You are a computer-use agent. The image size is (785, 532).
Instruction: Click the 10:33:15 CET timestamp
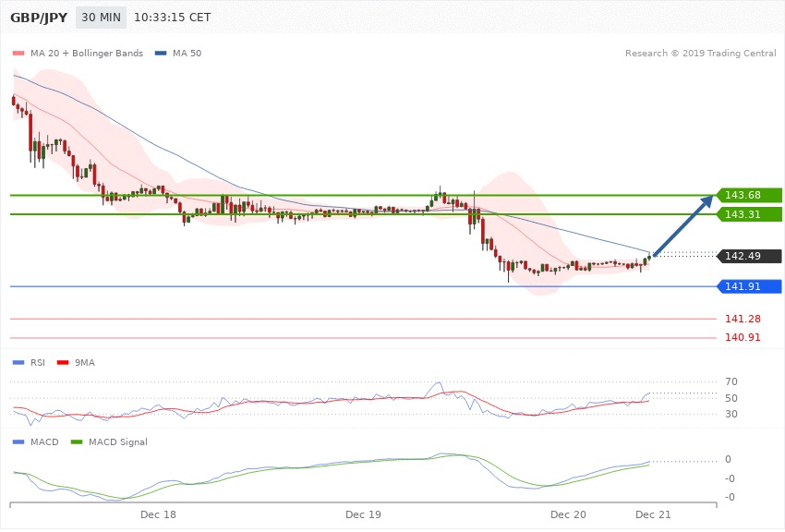point(173,18)
